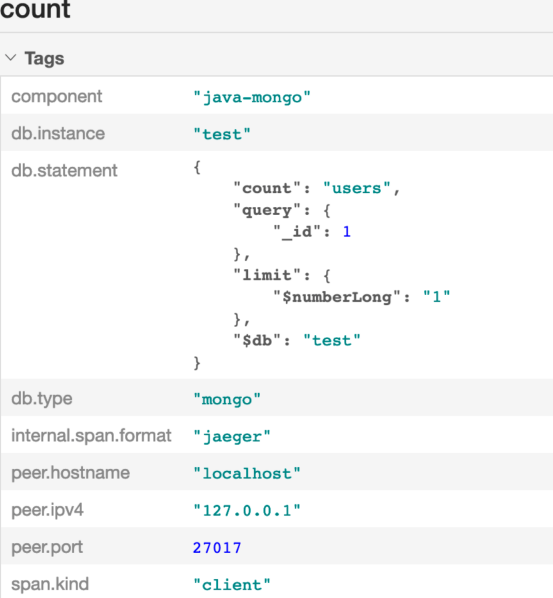Click the "$db" value "test"
Viewport: 553px width, 598px height.
[332, 340]
